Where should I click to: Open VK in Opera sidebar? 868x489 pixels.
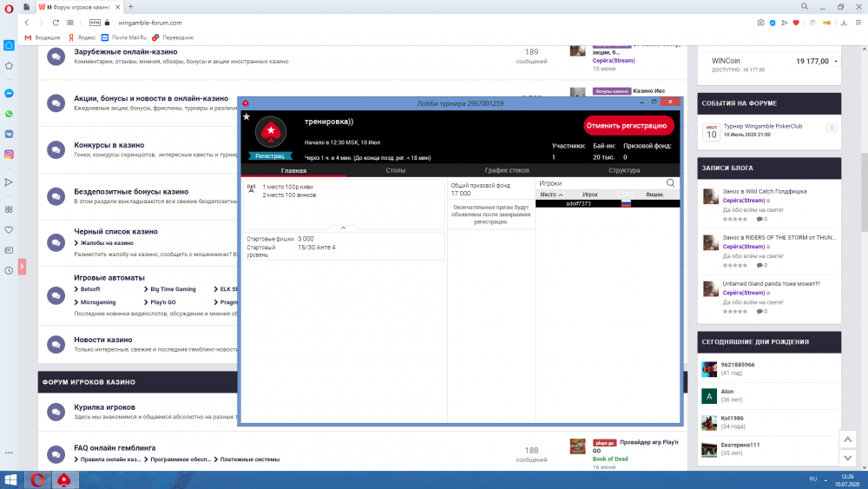point(9,135)
